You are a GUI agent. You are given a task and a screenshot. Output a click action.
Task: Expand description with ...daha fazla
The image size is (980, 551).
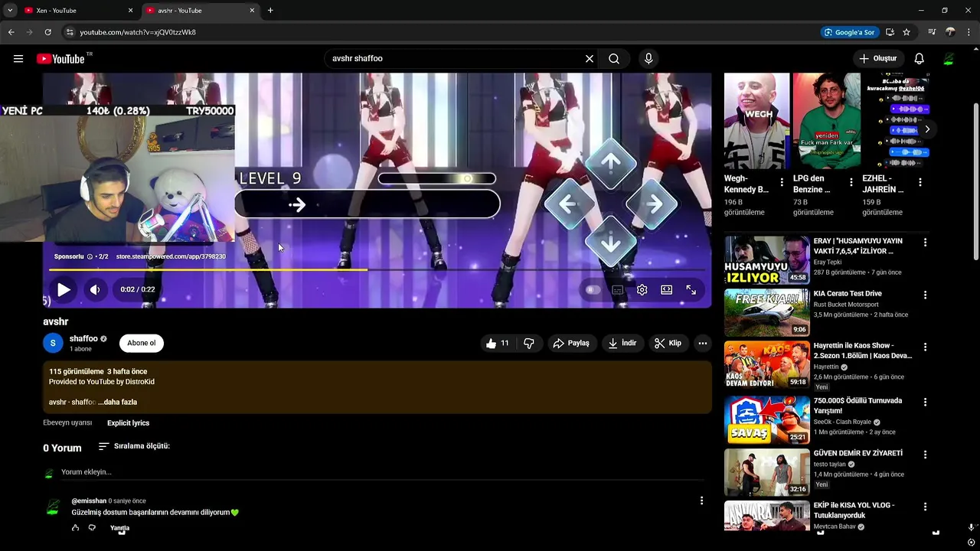[118, 402]
